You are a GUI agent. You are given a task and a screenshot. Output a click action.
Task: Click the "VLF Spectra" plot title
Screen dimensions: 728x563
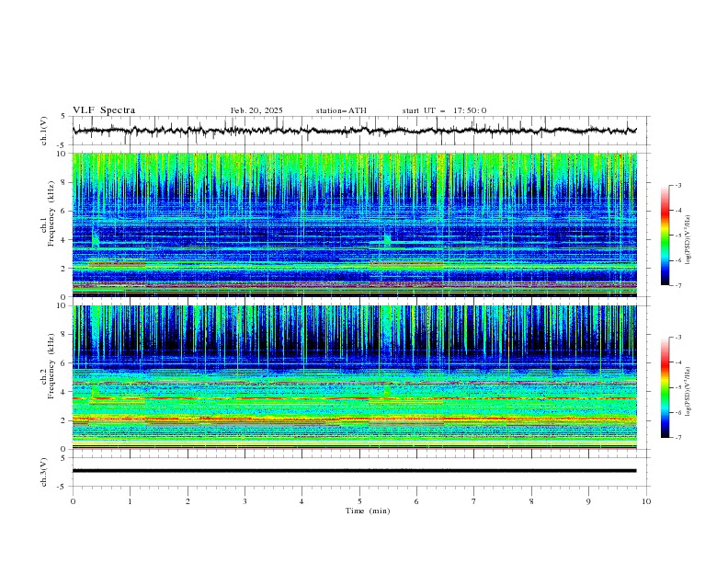[104, 110]
